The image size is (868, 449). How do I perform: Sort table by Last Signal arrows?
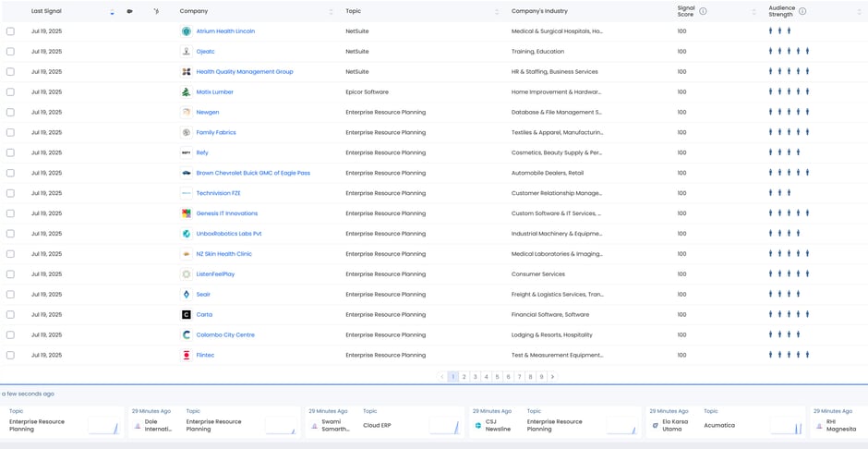[113, 12]
